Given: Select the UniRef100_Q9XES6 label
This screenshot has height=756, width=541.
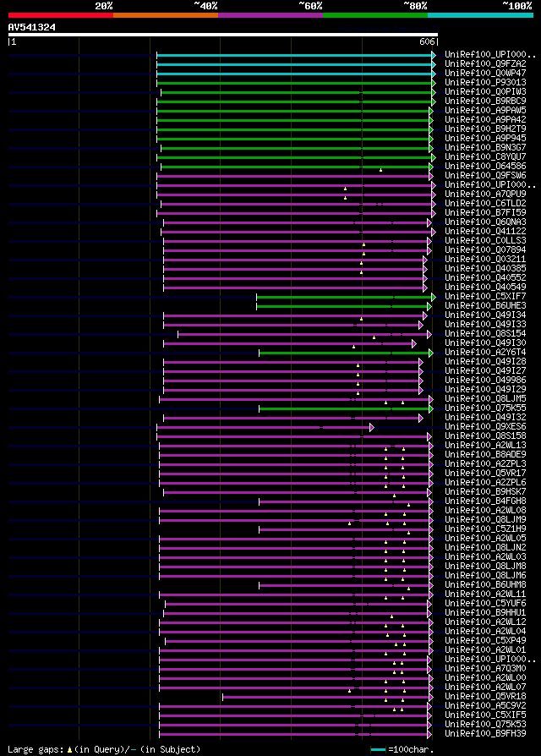Looking at the screenshot, I should (485, 426).
